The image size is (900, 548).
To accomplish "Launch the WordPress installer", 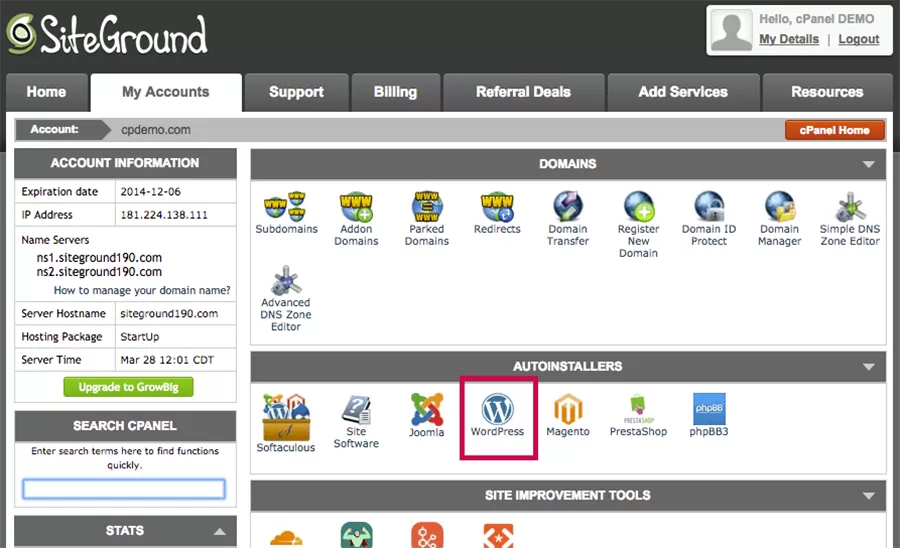I will click(x=498, y=415).
